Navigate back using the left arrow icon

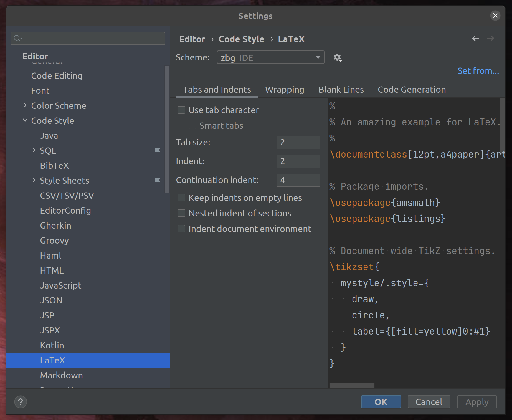[475, 39]
